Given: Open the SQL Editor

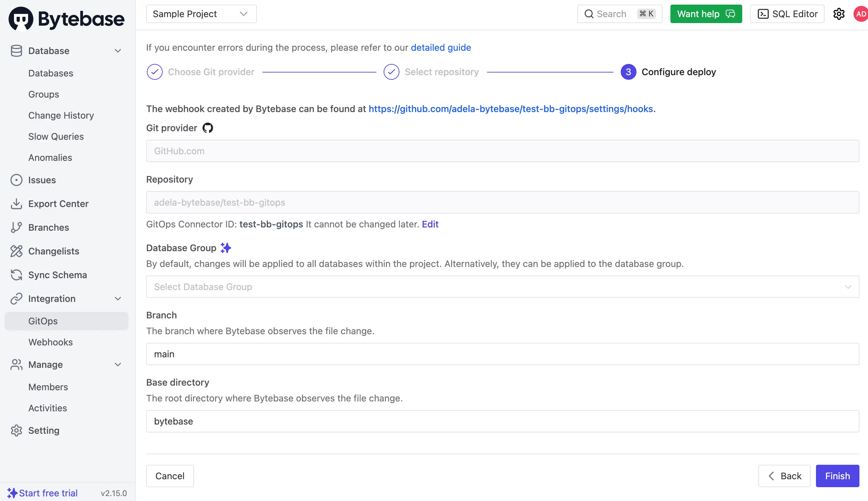Looking at the screenshot, I should point(787,14).
